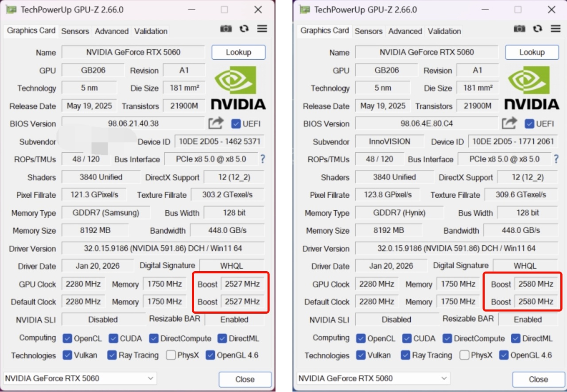Screen dimensions: 567x392
Task: Switch to Sensors tab in left GPU-Z window
Action: [75, 31]
